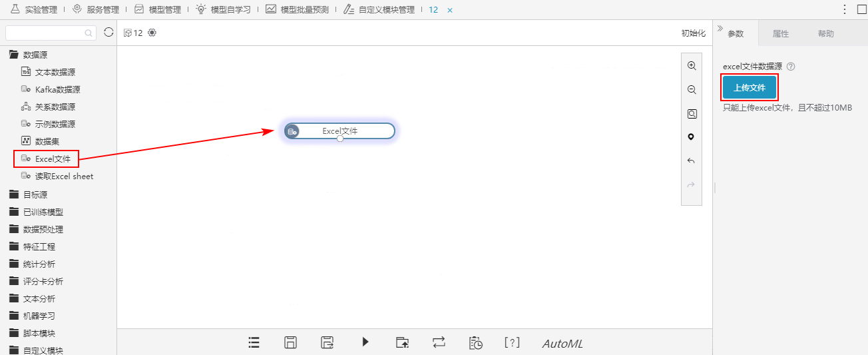Select the Excel文件 node on canvas
Image resolution: width=868 pixels, height=355 pixels.
click(339, 131)
